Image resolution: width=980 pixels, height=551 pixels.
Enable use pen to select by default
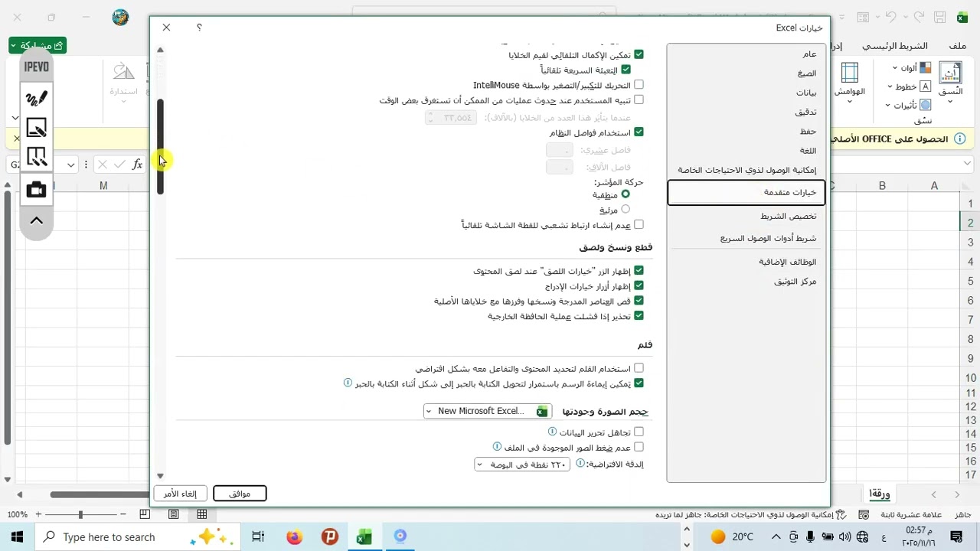pos(639,368)
